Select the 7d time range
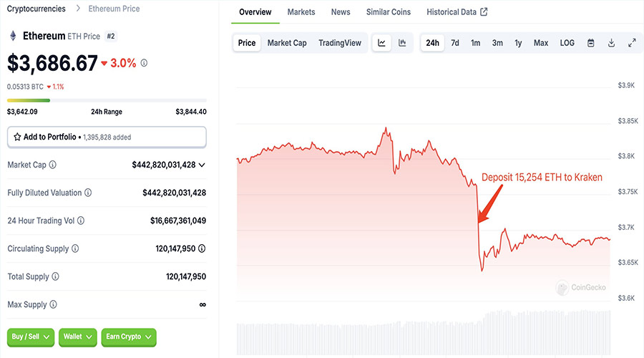The height and width of the screenshot is (358, 644). tap(455, 43)
